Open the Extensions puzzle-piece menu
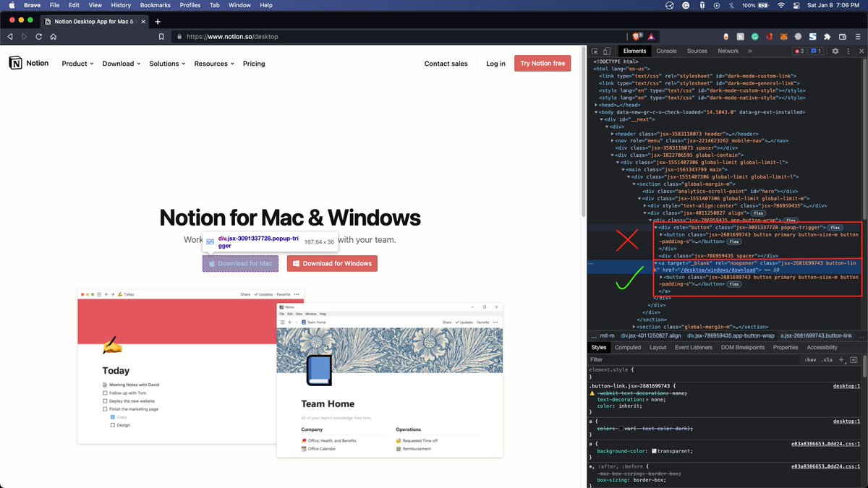This screenshot has height=488, width=868. [x=827, y=37]
